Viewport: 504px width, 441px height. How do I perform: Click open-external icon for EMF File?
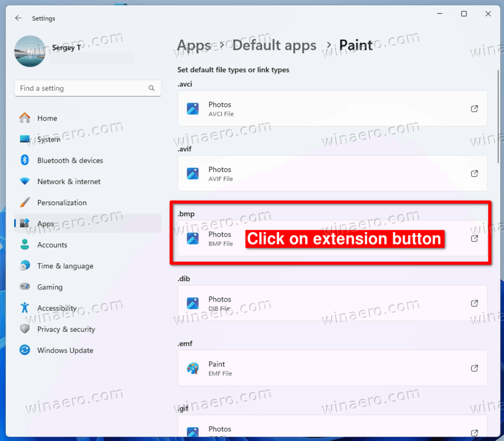pyautogui.click(x=474, y=369)
